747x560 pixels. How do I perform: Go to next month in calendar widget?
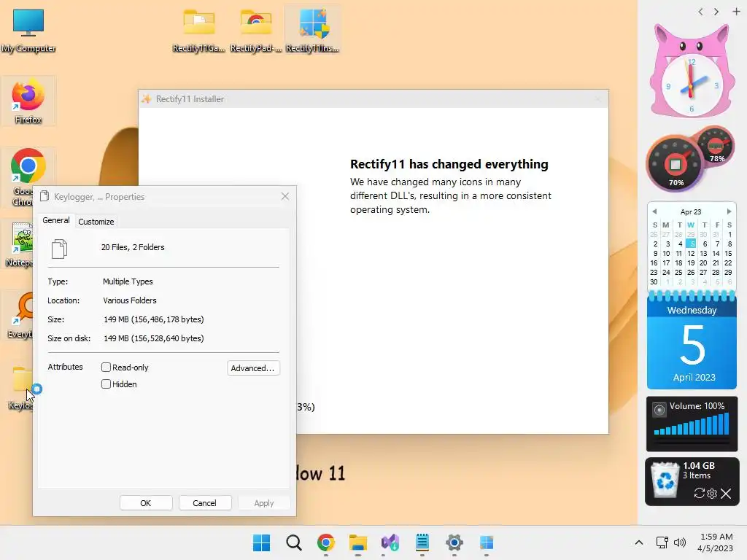pyautogui.click(x=729, y=211)
